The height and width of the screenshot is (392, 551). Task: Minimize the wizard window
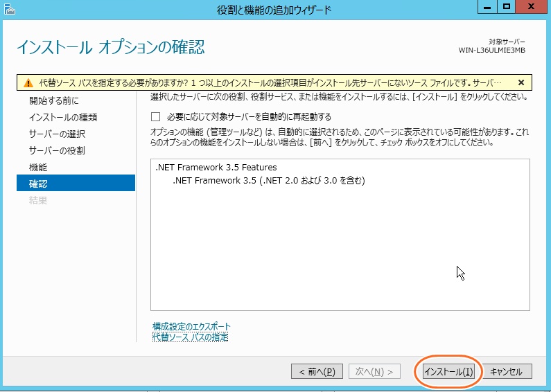point(487,7)
